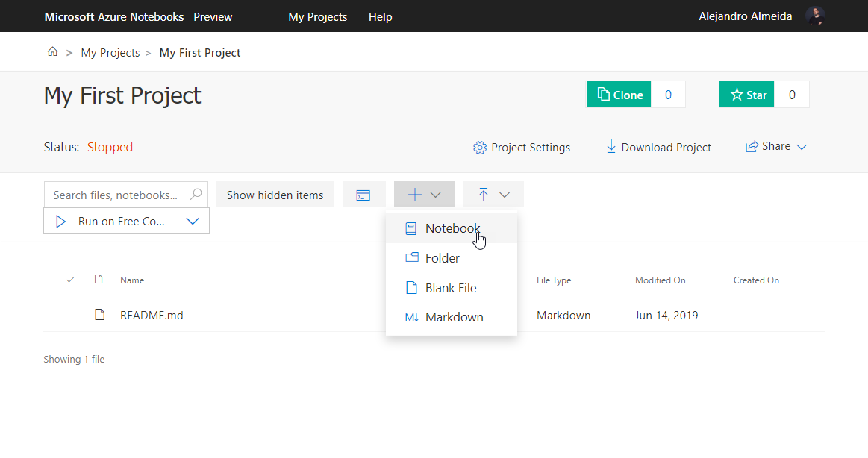Expand the Upload dropdown chevron
The image size is (868, 458).
pyautogui.click(x=505, y=195)
